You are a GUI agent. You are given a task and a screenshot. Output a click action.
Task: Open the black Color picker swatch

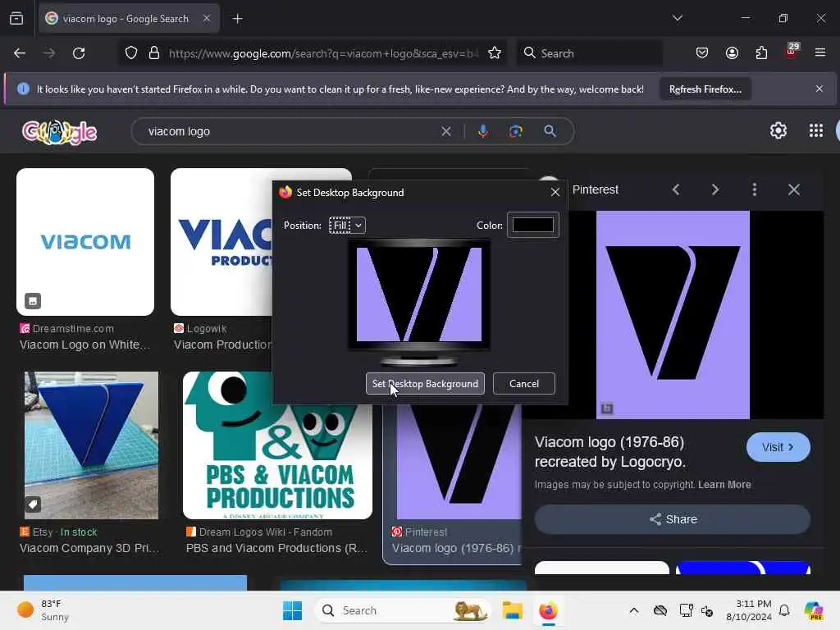533,225
